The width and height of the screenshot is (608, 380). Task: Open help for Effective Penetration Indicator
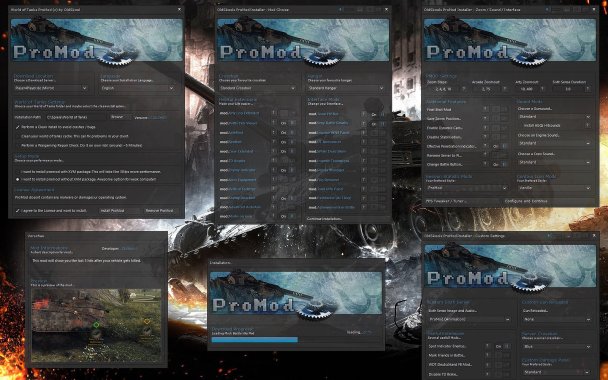click(x=485, y=147)
